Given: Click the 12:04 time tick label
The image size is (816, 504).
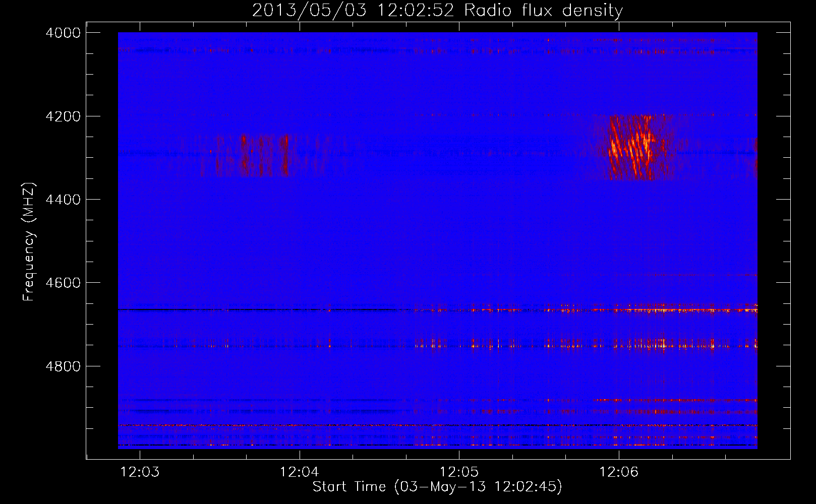Looking at the screenshot, I should (x=300, y=472).
